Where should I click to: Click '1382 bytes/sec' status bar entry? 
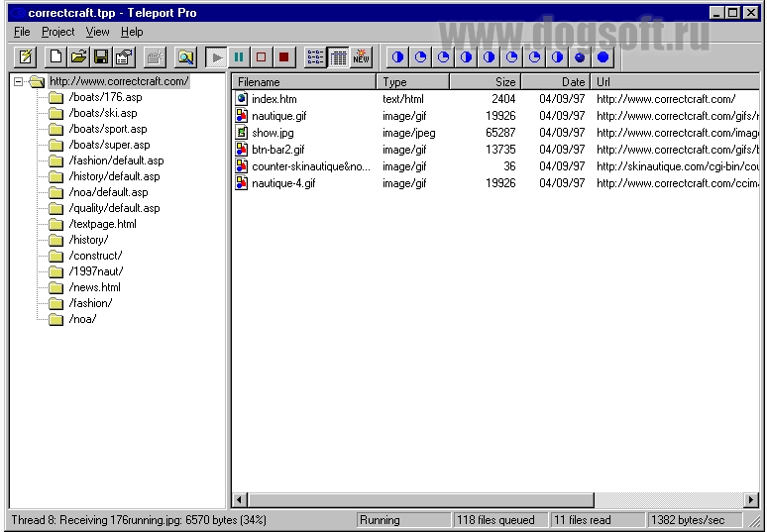pos(694,520)
